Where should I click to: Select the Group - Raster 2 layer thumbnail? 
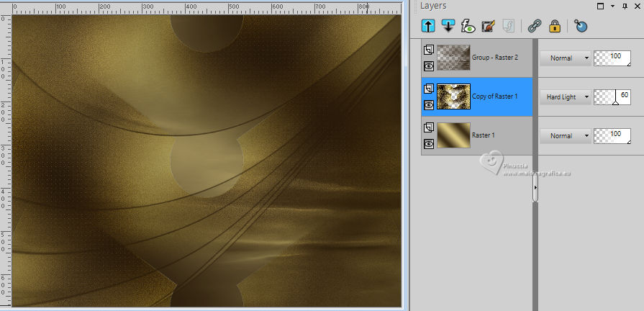click(x=453, y=58)
